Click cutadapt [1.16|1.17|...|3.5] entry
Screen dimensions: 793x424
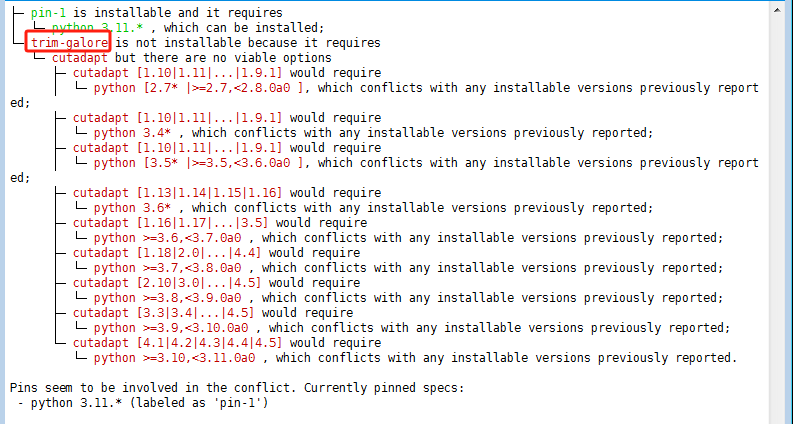click(170, 223)
